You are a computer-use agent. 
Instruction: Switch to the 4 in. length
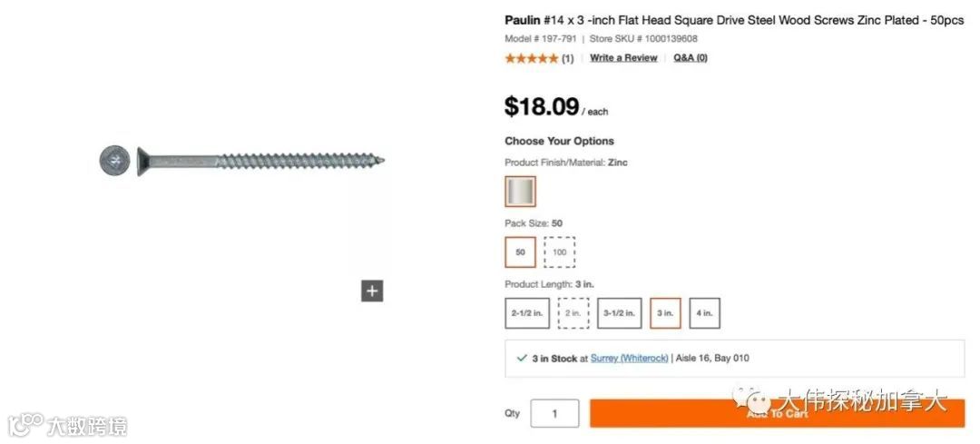click(x=704, y=313)
